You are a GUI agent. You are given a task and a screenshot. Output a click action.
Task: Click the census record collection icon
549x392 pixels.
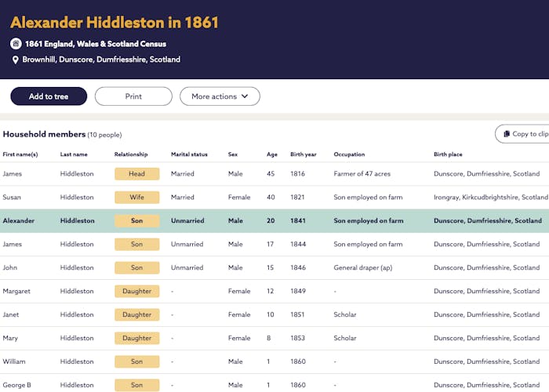tap(16, 44)
